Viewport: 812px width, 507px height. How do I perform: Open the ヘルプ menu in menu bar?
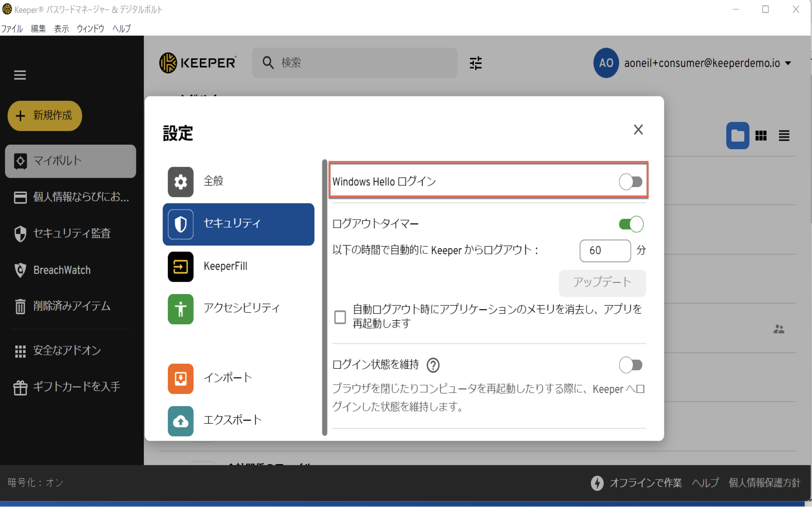(122, 28)
